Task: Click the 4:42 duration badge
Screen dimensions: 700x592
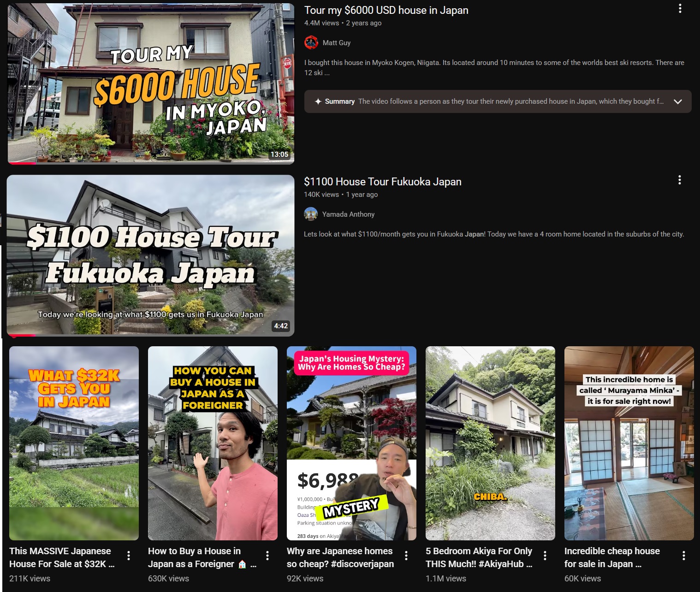Action: point(281,326)
